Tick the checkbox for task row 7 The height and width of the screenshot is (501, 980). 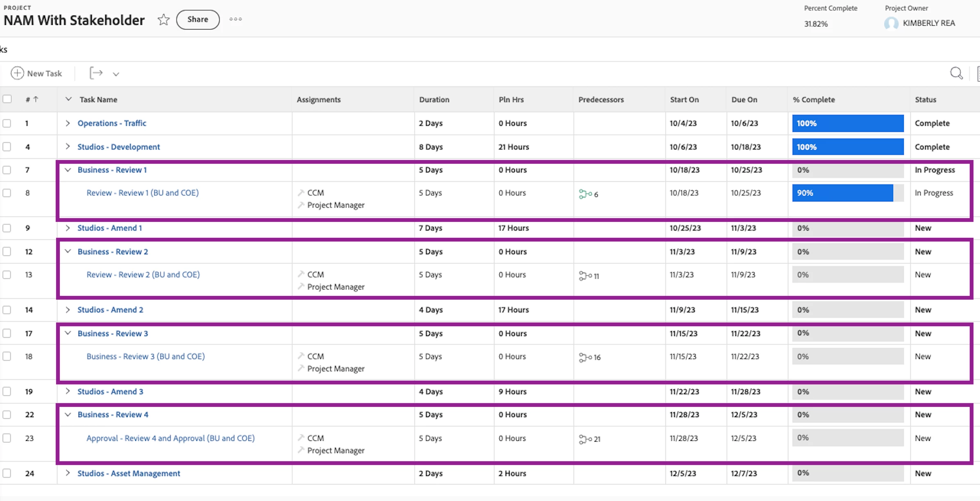point(7,170)
